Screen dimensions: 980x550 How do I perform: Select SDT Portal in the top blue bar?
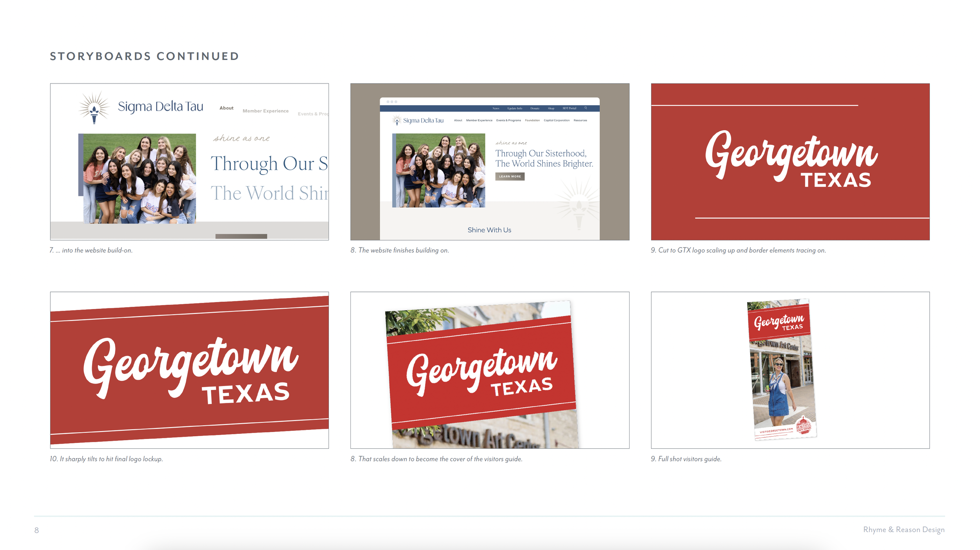click(x=569, y=108)
